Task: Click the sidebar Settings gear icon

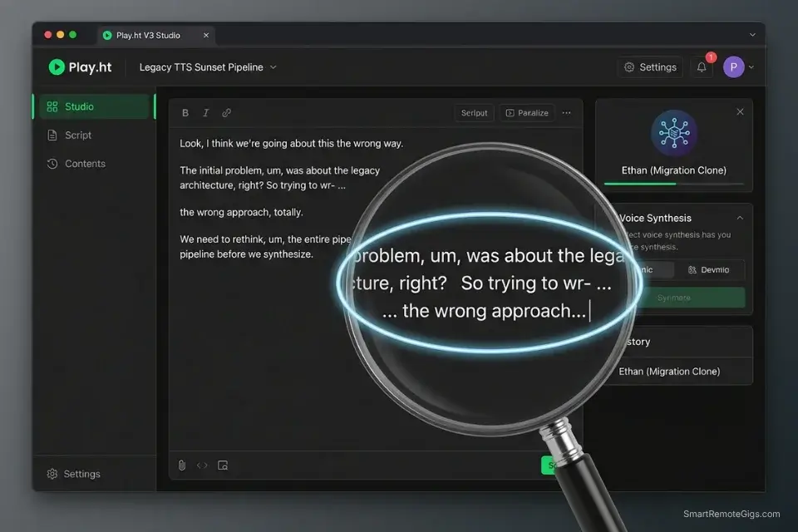Action: point(52,474)
